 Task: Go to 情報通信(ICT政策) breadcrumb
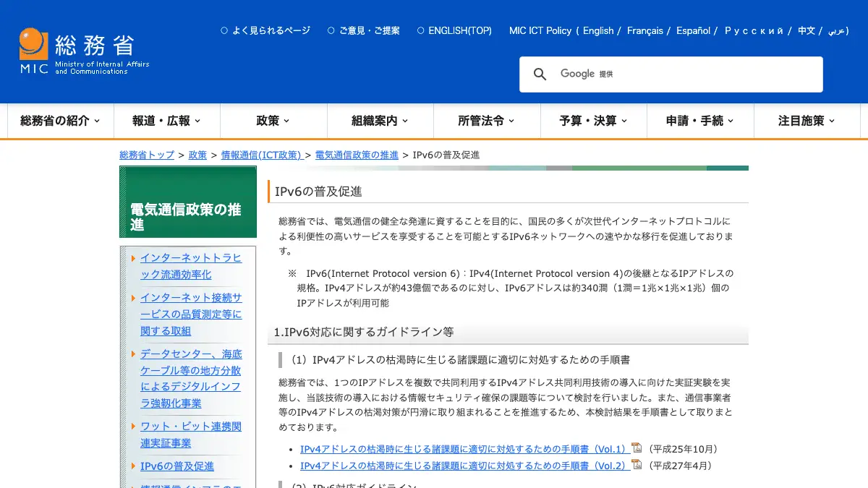point(262,155)
